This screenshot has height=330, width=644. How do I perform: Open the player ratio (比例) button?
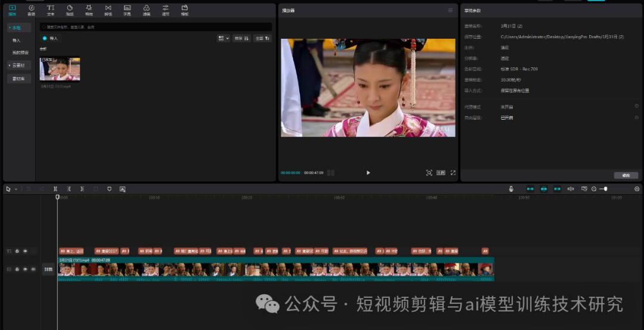(x=441, y=173)
